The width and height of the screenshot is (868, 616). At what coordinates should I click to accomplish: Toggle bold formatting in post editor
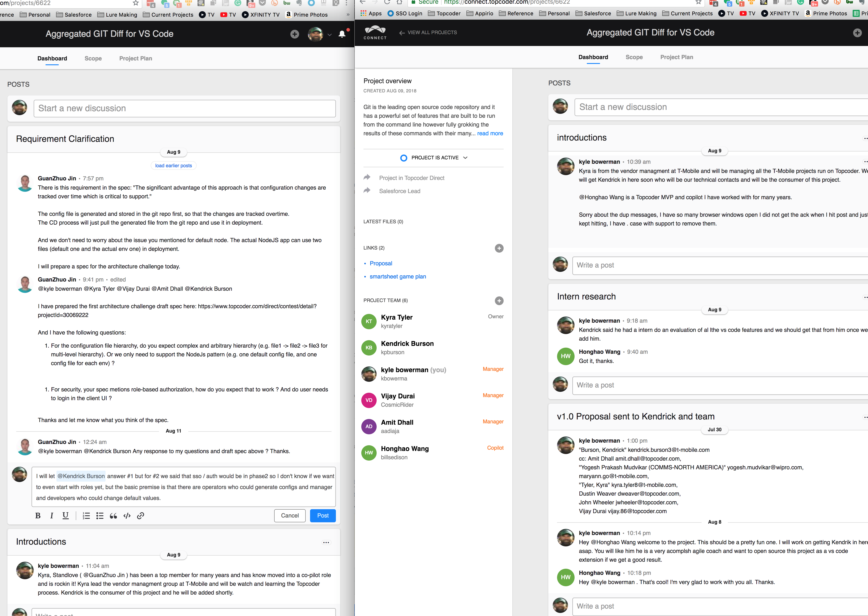click(38, 516)
